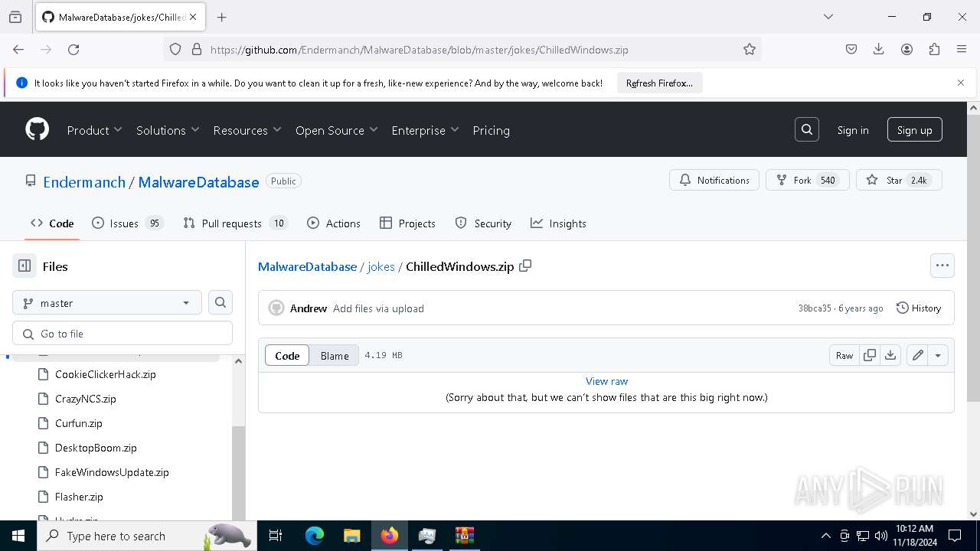980x551 pixels.
Task: Expand the Product menu
Action: pyautogui.click(x=95, y=130)
